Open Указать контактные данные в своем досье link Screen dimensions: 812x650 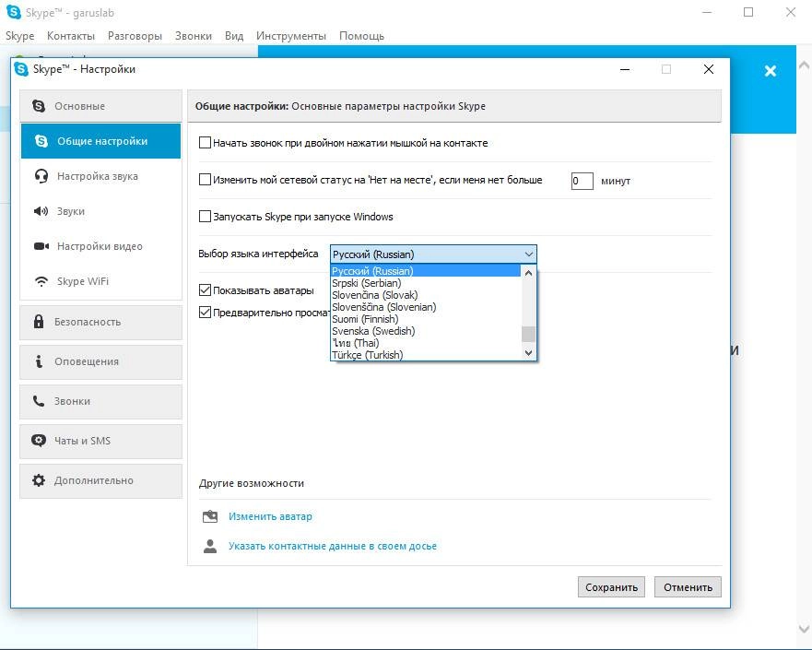333,546
